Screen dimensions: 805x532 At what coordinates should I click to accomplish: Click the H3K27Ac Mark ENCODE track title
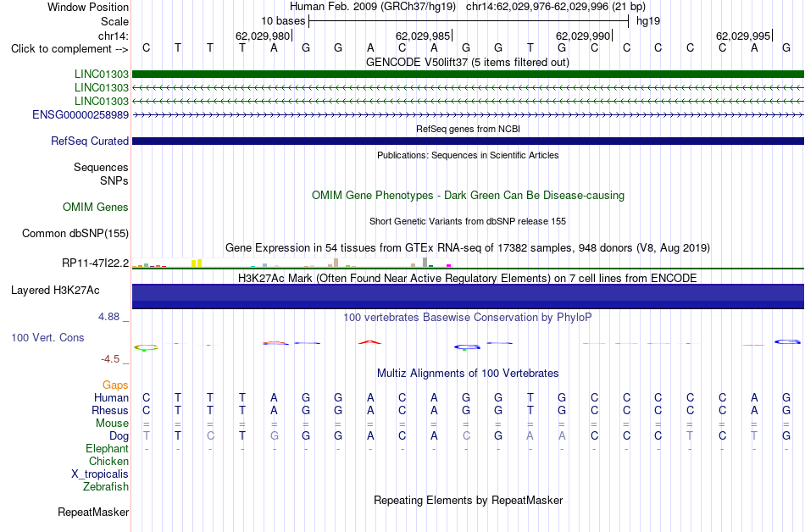pos(468,278)
